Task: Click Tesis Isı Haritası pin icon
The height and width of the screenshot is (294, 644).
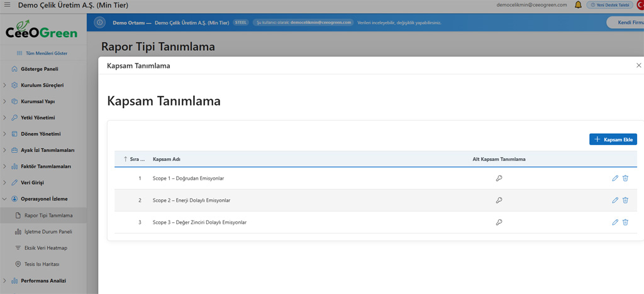Action: click(18, 264)
